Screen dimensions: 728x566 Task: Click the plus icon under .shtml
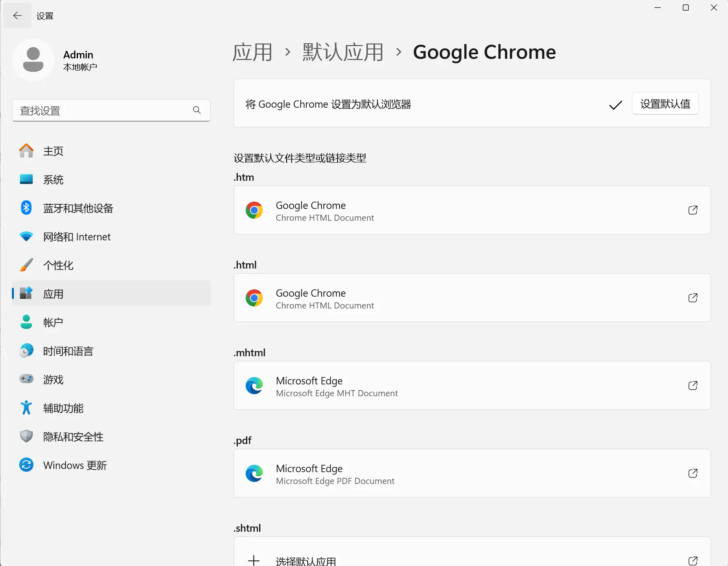coord(254,560)
